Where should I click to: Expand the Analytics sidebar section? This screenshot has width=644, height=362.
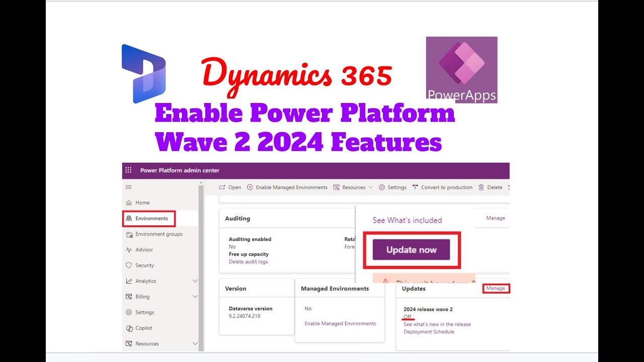pos(195,281)
